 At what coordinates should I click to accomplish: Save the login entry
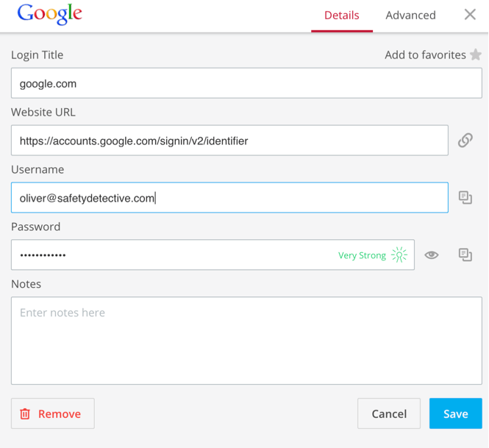pyautogui.click(x=455, y=413)
